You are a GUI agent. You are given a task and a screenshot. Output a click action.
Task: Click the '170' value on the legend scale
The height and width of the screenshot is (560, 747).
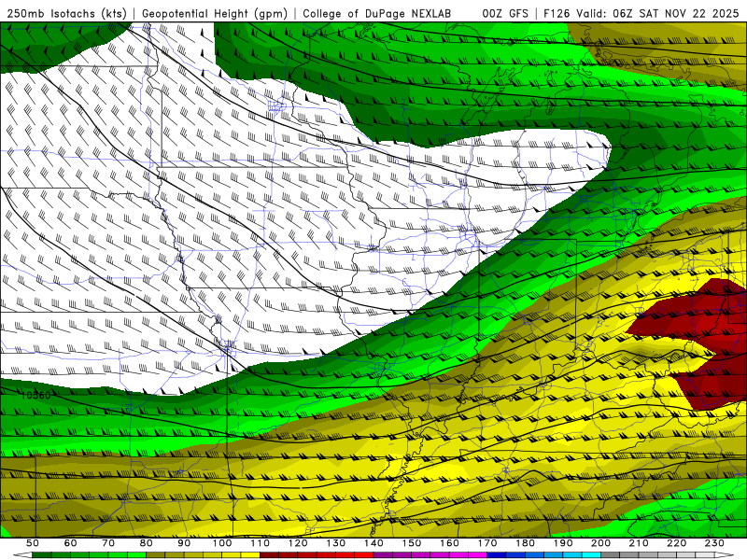[x=487, y=543]
